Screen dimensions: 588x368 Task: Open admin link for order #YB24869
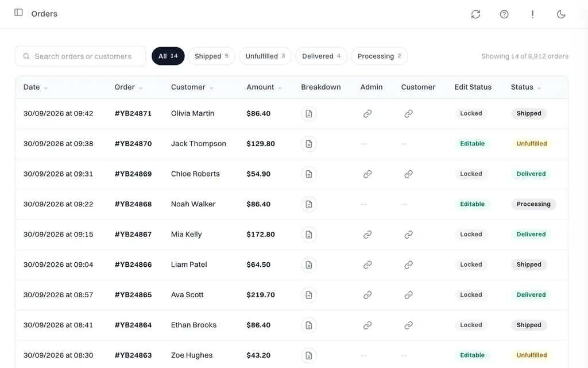click(367, 174)
